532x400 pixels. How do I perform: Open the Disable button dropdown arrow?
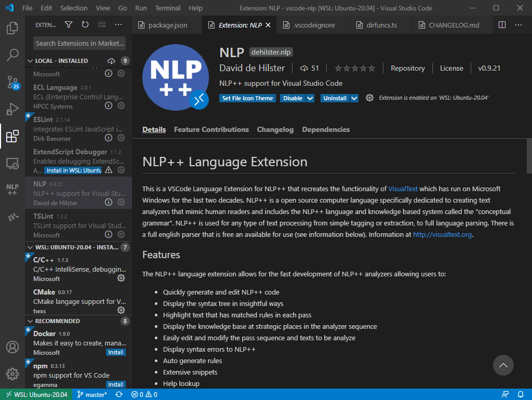310,98
